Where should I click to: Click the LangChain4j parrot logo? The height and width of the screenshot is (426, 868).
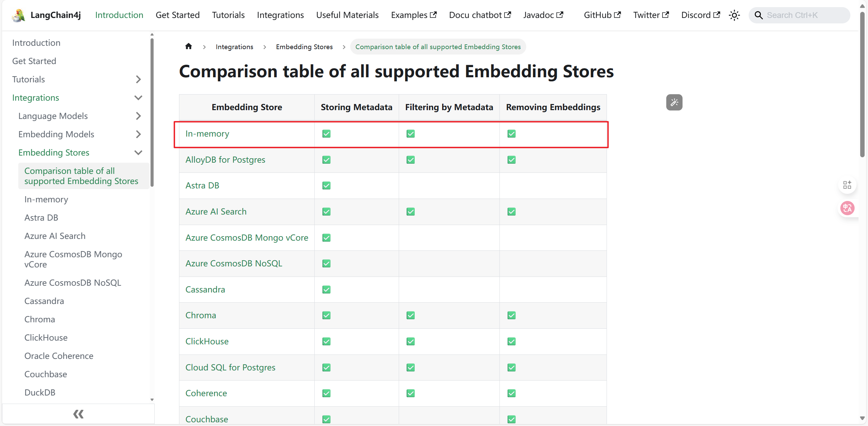tap(18, 15)
